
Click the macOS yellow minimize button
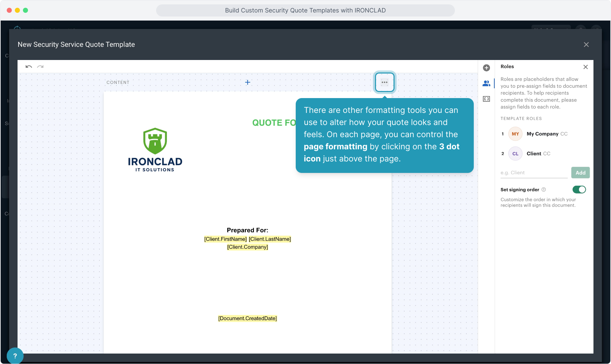tap(17, 10)
